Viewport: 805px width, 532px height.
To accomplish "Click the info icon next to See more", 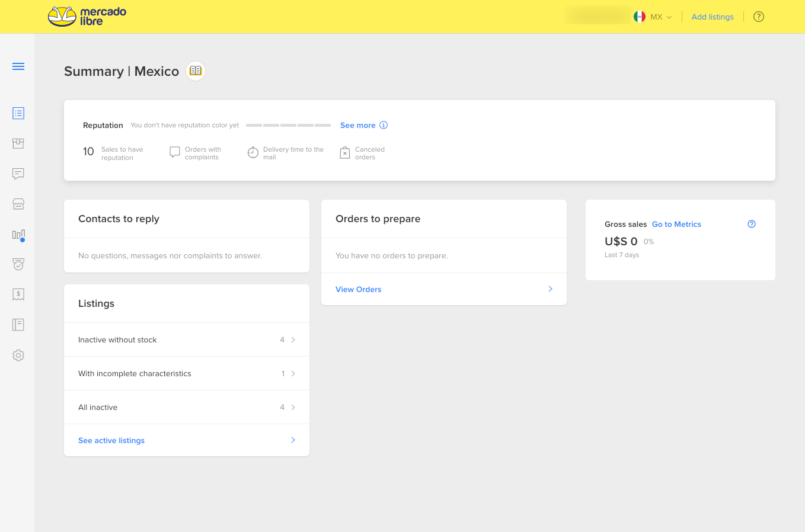I will [384, 125].
